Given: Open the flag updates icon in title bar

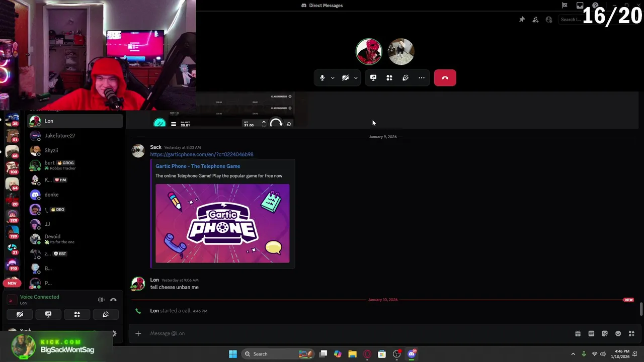Looking at the screenshot, I should 565,6.
